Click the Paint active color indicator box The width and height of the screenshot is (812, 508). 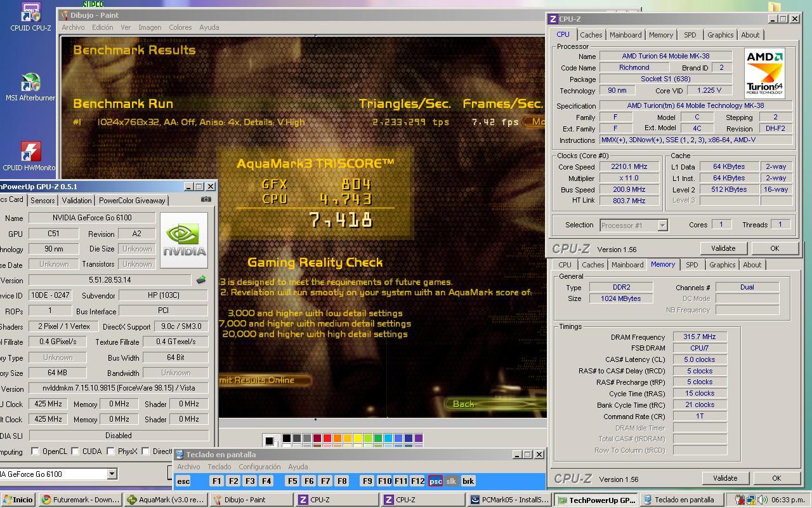(x=270, y=441)
